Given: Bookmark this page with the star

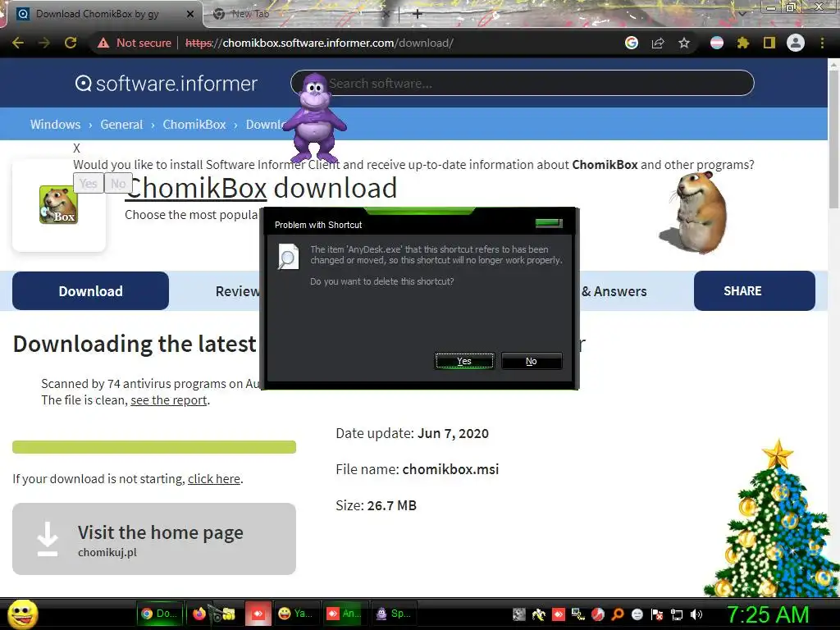Looking at the screenshot, I should coord(684,43).
